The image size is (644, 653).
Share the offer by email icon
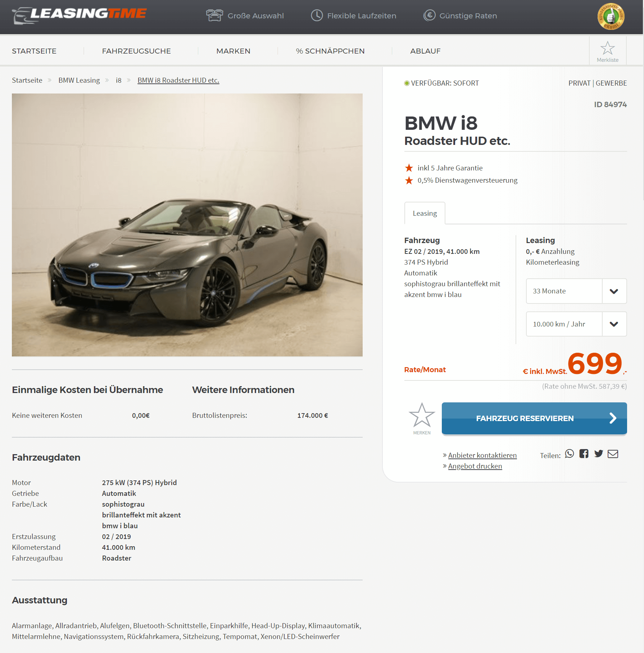[613, 454]
